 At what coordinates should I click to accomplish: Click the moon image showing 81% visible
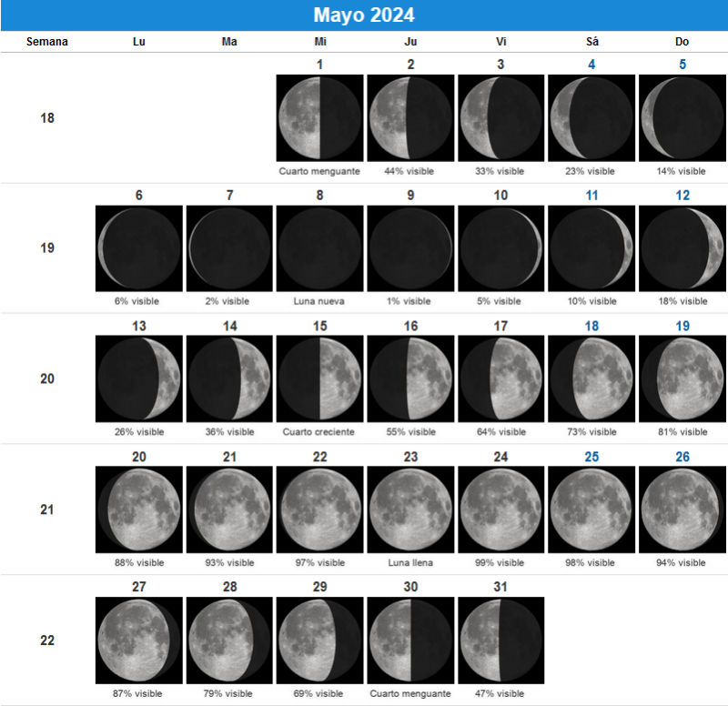tap(682, 378)
